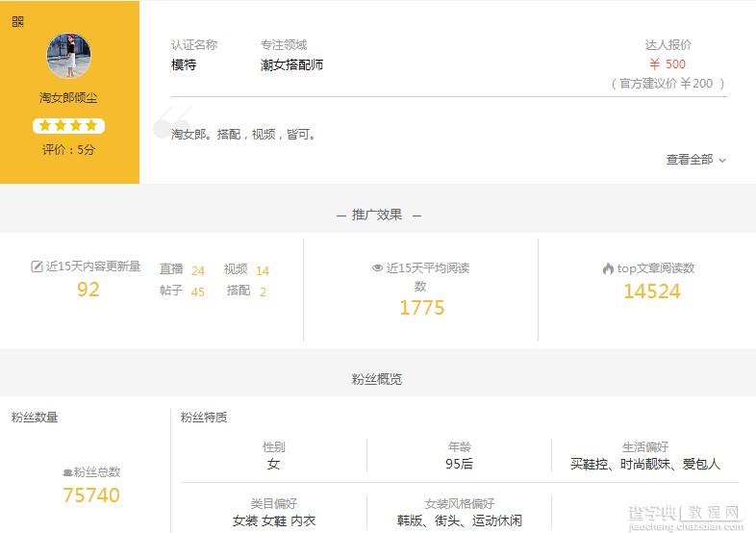Click the 帖子 count 45

[198, 292]
